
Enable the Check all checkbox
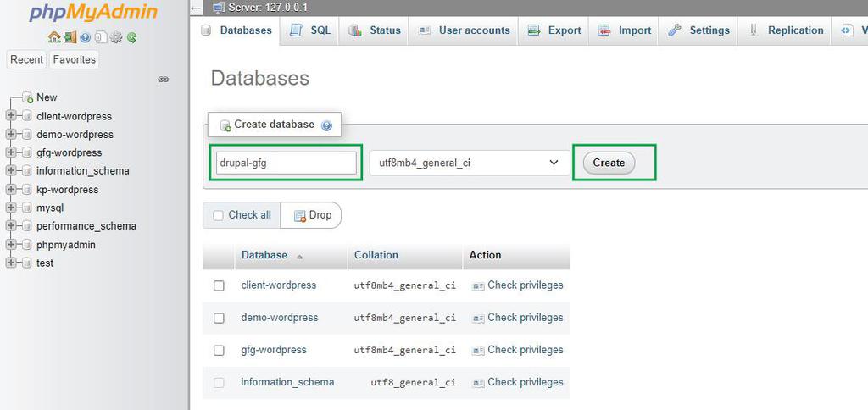tap(219, 215)
